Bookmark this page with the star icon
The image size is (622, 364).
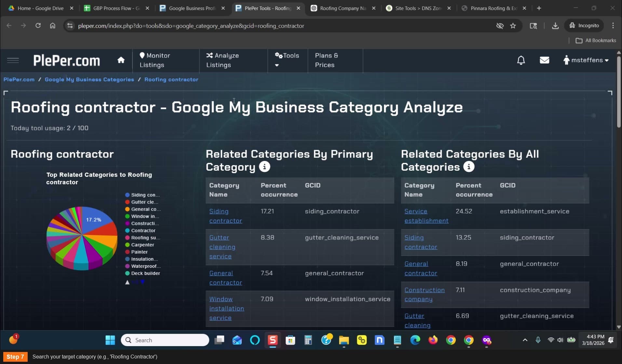pos(513,26)
